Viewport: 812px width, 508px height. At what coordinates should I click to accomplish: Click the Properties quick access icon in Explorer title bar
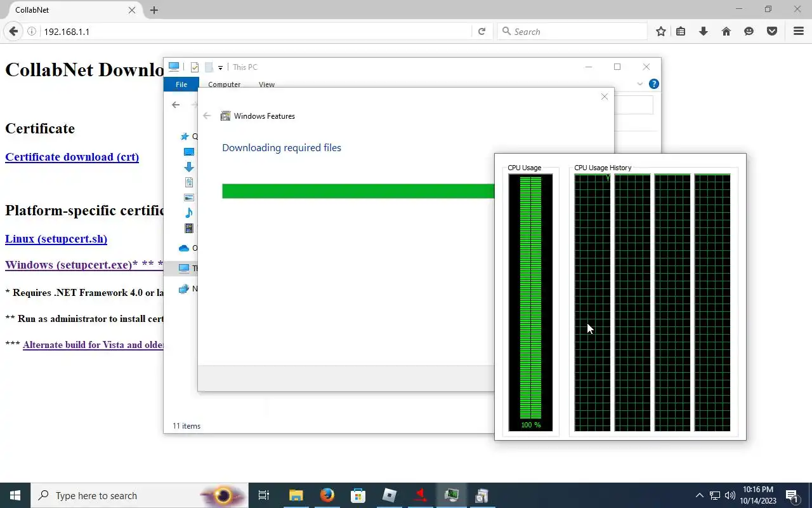(x=195, y=67)
